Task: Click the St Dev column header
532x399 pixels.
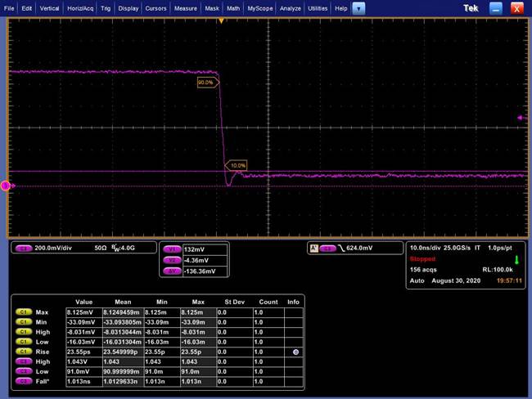Action: [234, 302]
